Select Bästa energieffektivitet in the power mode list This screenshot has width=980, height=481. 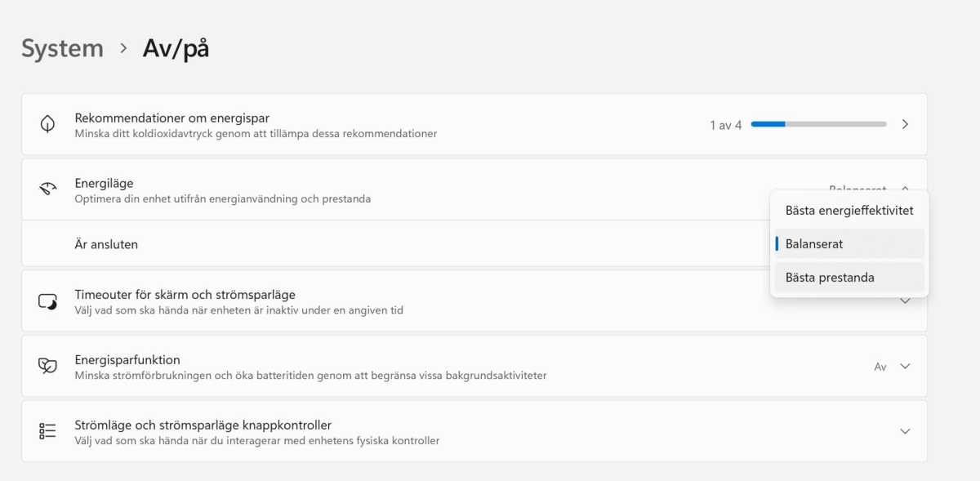point(849,210)
